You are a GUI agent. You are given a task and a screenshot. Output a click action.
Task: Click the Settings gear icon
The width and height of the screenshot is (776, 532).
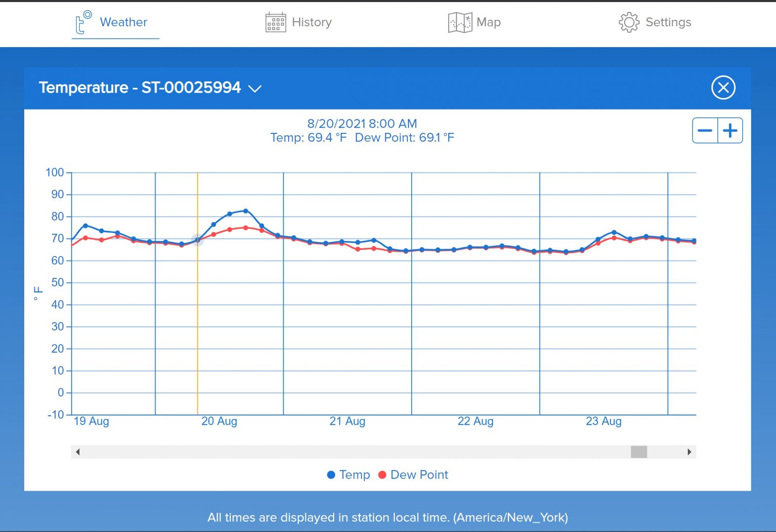629,22
